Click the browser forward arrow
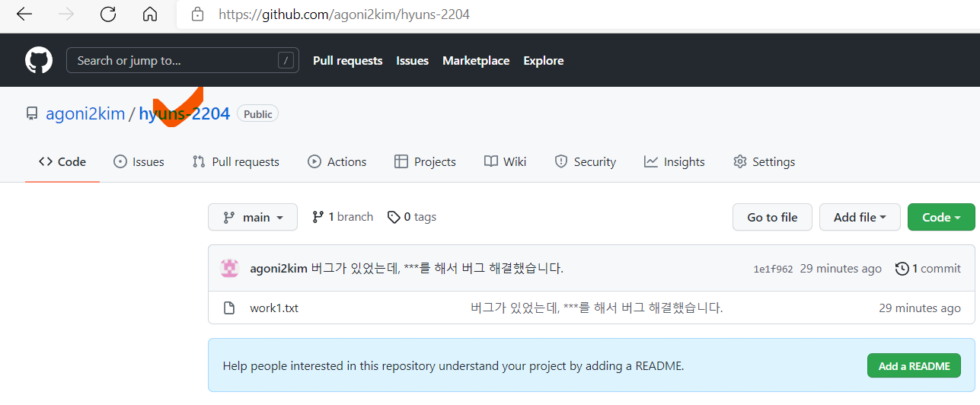The width and height of the screenshot is (980, 405). pos(66,14)
